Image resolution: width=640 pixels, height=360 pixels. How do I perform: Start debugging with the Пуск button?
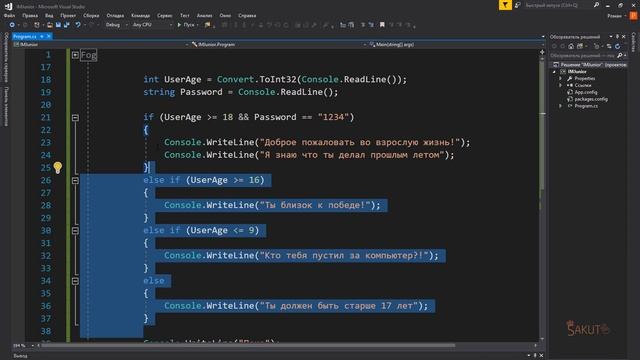pos(186,25)
